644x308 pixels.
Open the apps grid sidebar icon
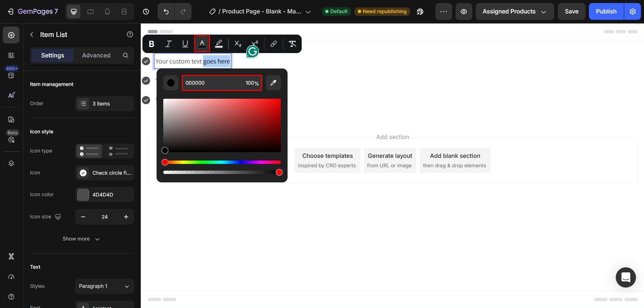11,55
